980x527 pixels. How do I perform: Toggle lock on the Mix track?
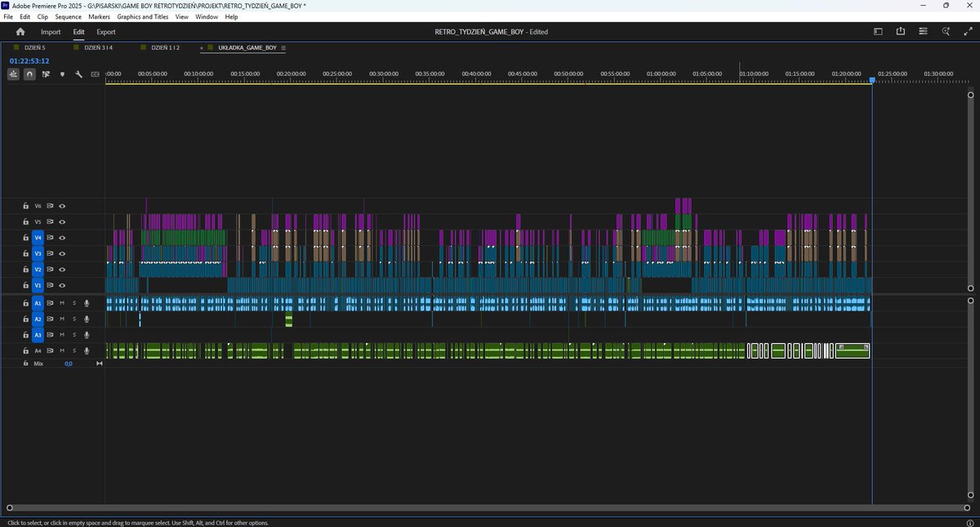tap(25, 363)
